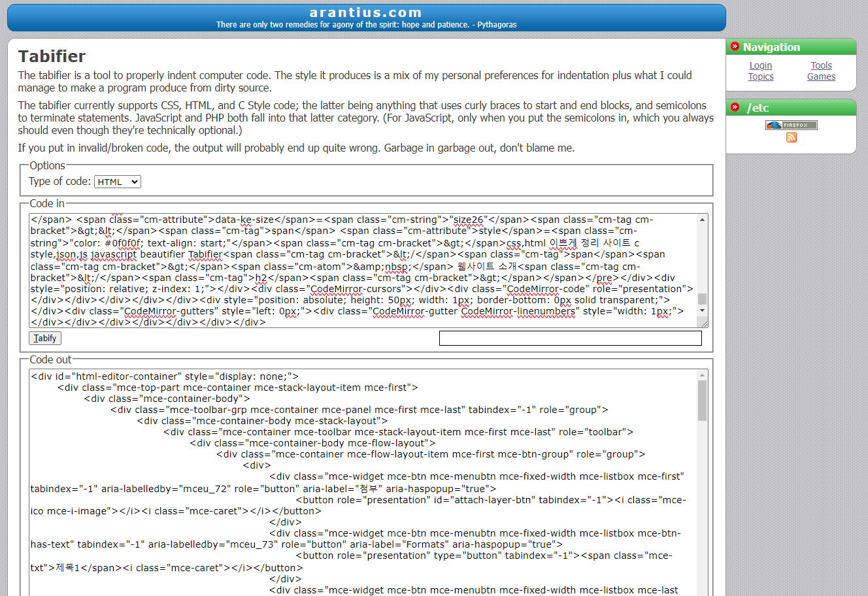The height and width of the screenshot is (596, 868).
Task: Click the Code in scrollbar down arrow
Action: [x=703, y=311]
